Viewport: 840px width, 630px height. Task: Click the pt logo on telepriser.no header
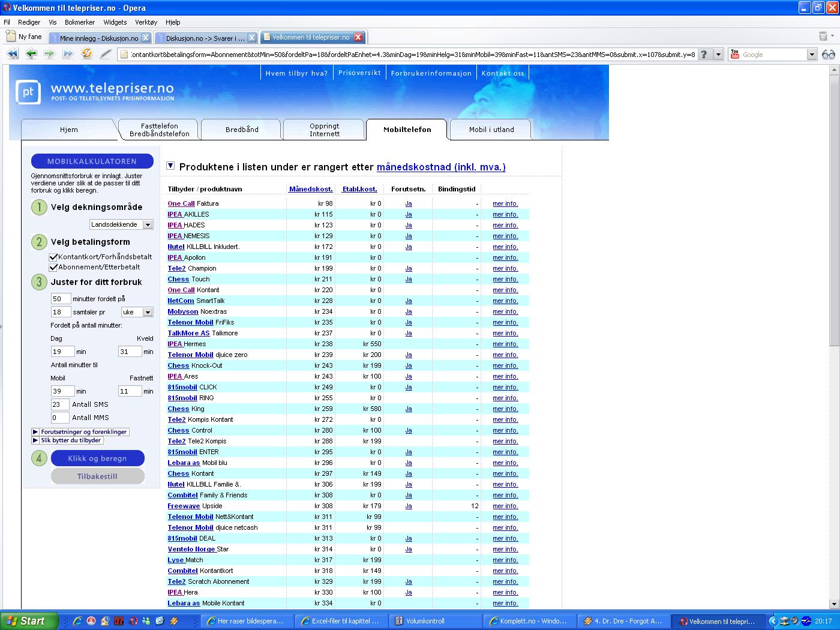click(28, 92)
